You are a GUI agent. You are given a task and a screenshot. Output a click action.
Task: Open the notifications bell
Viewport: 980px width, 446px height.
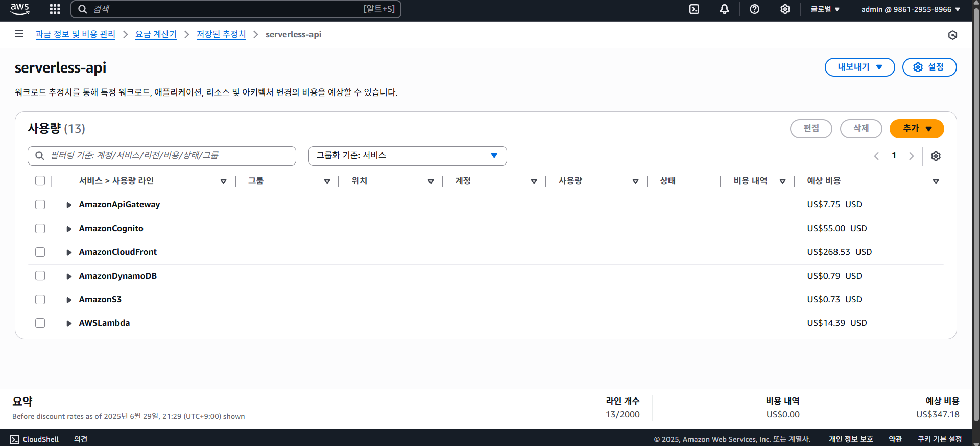pos(724,9)
